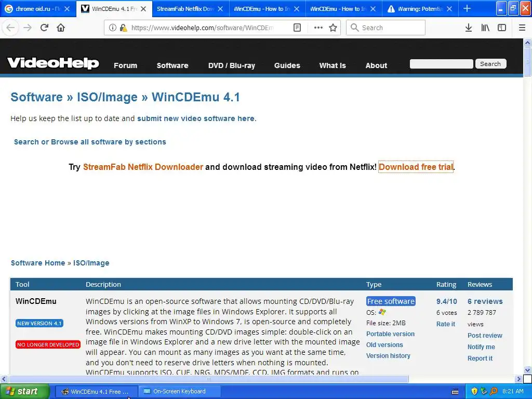The width and height of the screenshot is (532, 399).
Task: Toggle Reader View icon
Action: pos(297,28)
